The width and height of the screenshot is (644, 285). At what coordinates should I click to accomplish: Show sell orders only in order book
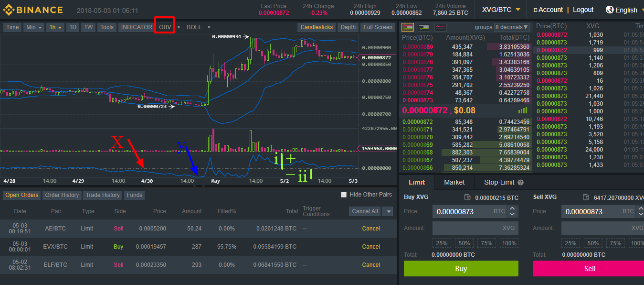pyautogui.click(x=440, y=27)
